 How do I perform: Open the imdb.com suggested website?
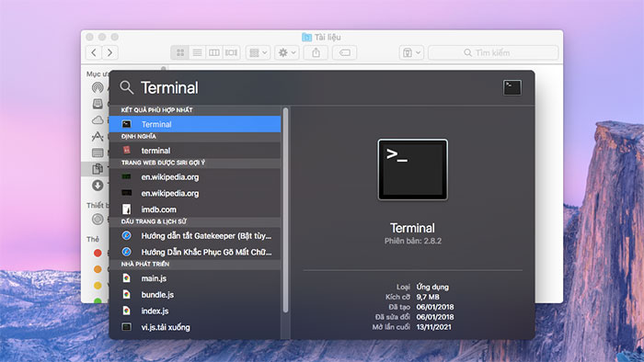(x=195, y=209)
